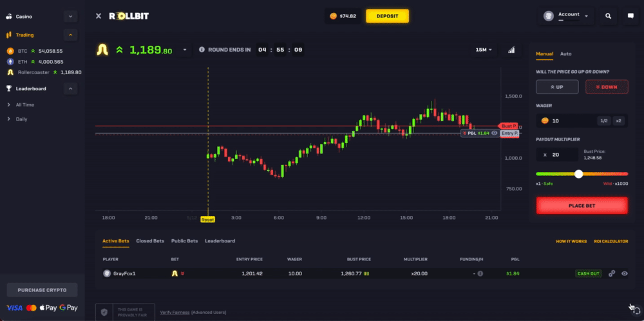The width and height of the screenshot is (644, 321).
Task: Open the ROI CALCULATOR link
Action: pos(611,241)
